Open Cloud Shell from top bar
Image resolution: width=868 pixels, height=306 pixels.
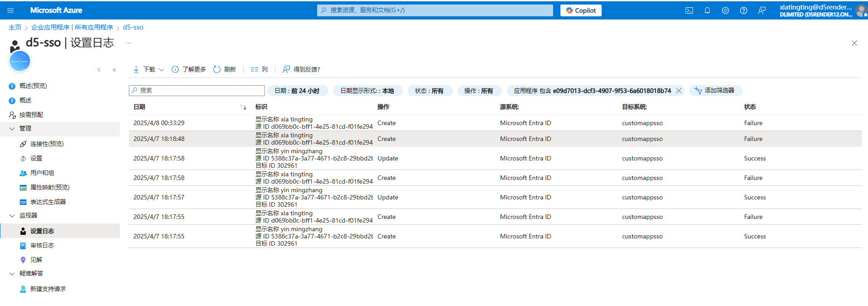(x=689, y=10)
